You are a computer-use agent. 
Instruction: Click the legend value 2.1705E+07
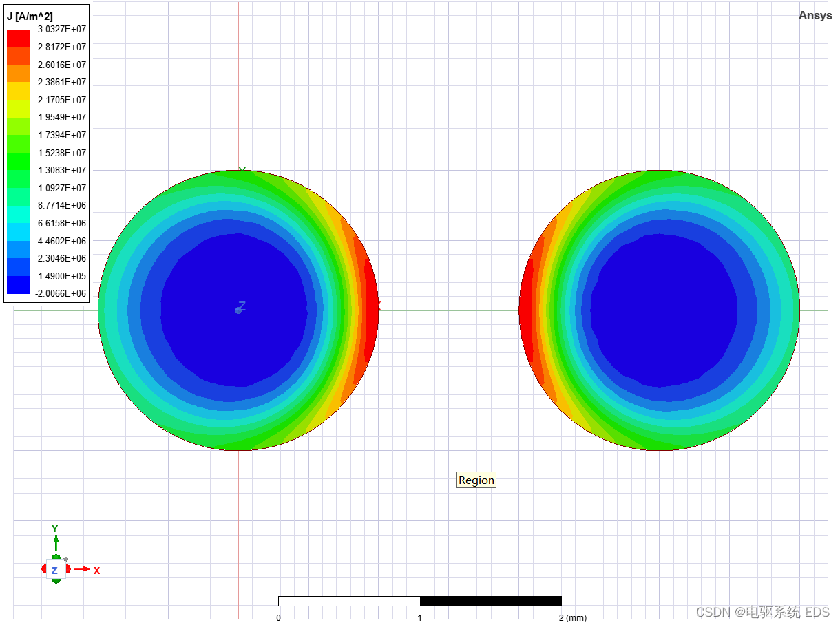62,100
